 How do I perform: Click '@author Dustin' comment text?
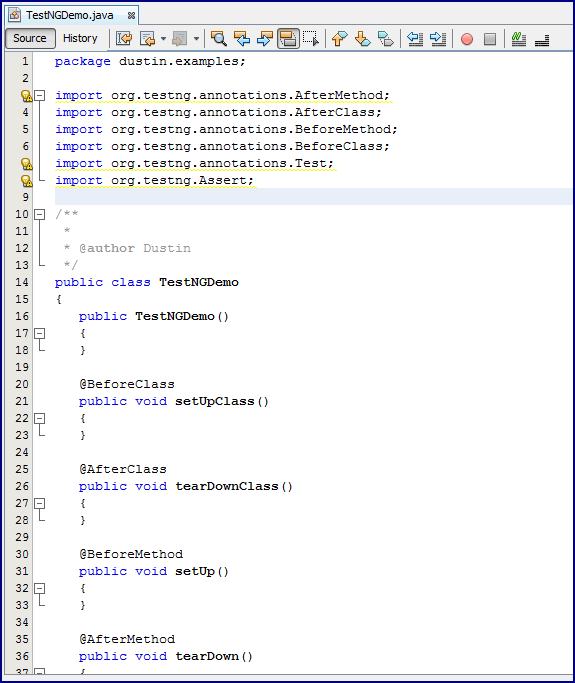(x=135, y=248)
